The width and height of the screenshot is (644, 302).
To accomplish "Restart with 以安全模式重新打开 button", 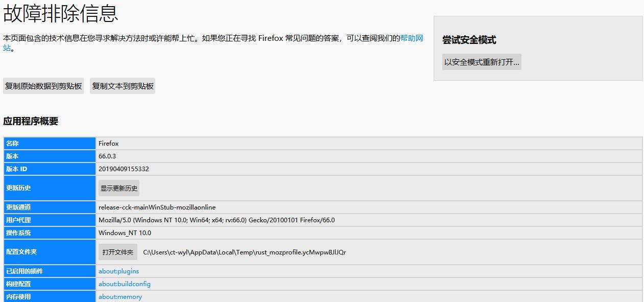I will [482, 62].
